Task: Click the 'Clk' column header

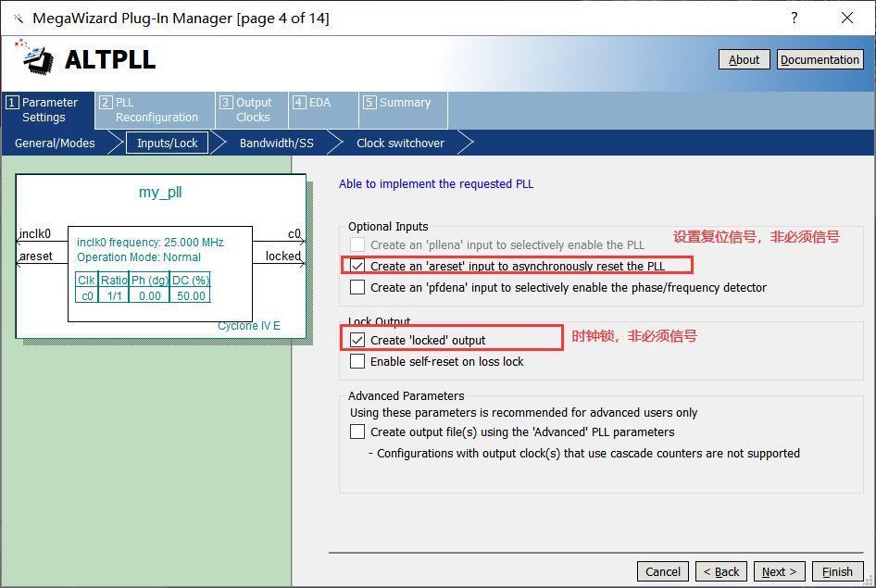Action: point(87,280)
